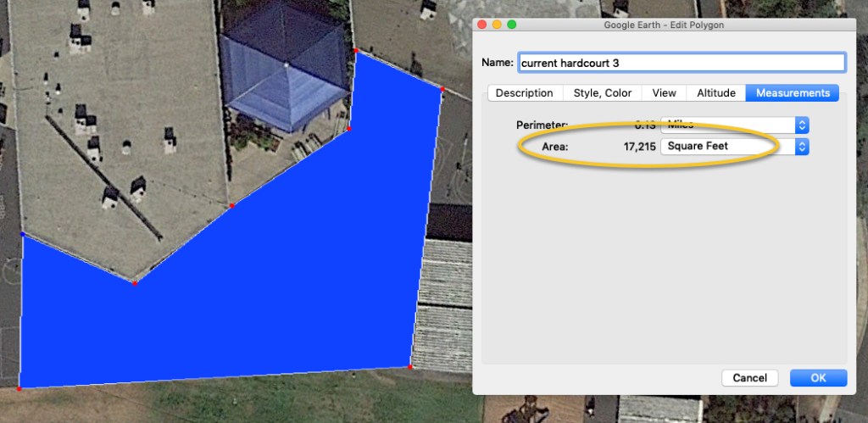
Task: Confirm the polygon with OK button
Action: pyautogui.click(x=818, y=378)
